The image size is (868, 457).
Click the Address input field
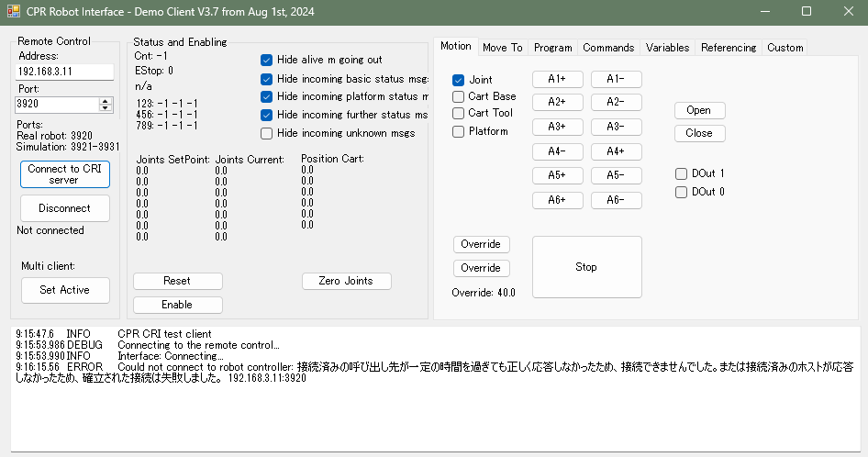click(64, 72)
